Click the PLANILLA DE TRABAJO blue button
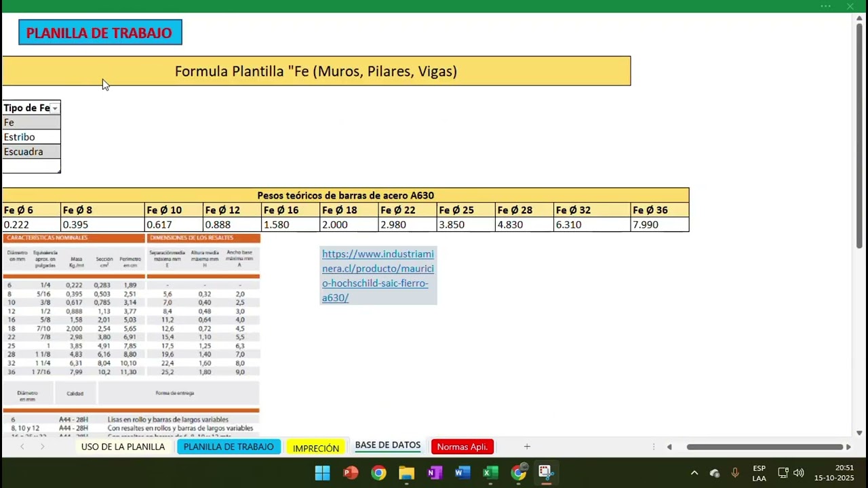 [100, 33]
